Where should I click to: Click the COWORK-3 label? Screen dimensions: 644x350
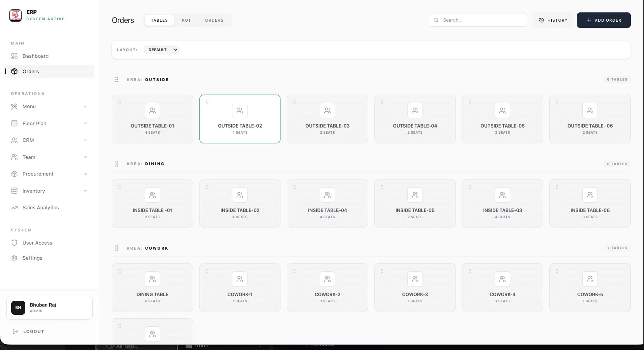[x=415, y=295]
